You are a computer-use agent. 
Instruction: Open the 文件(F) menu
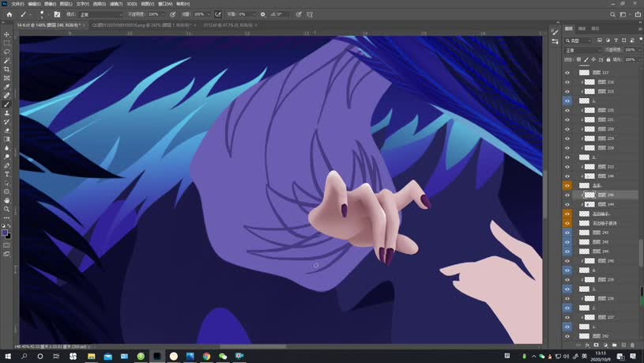(x=17, y=4)
